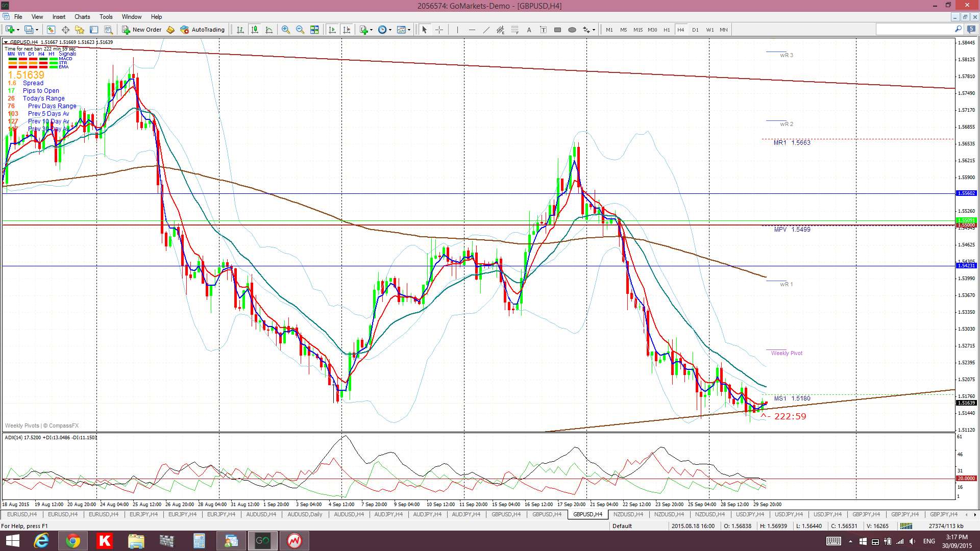This screenshot has height=551, width=980.
Task: Select the MN timeframe button
Action: coord(724,30)
